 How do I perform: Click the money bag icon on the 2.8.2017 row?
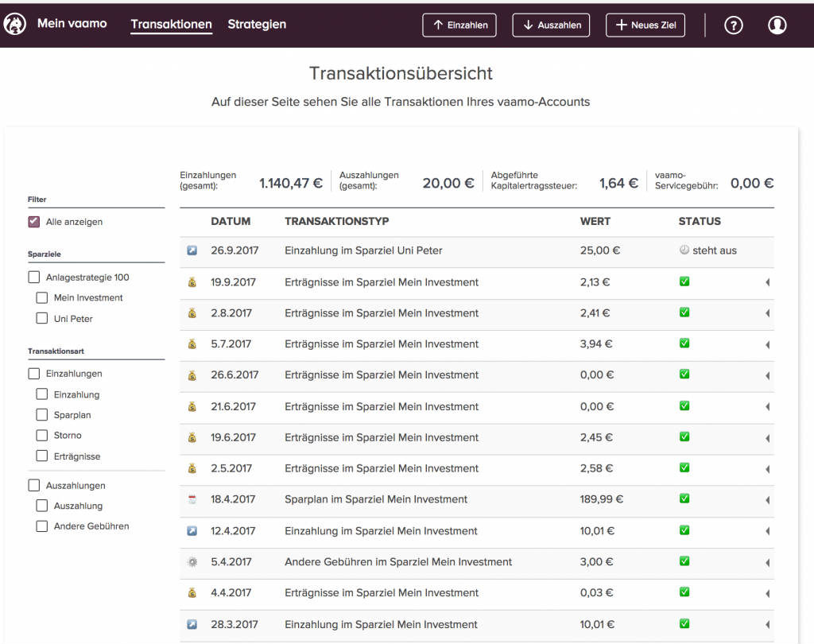click(192, 313)
